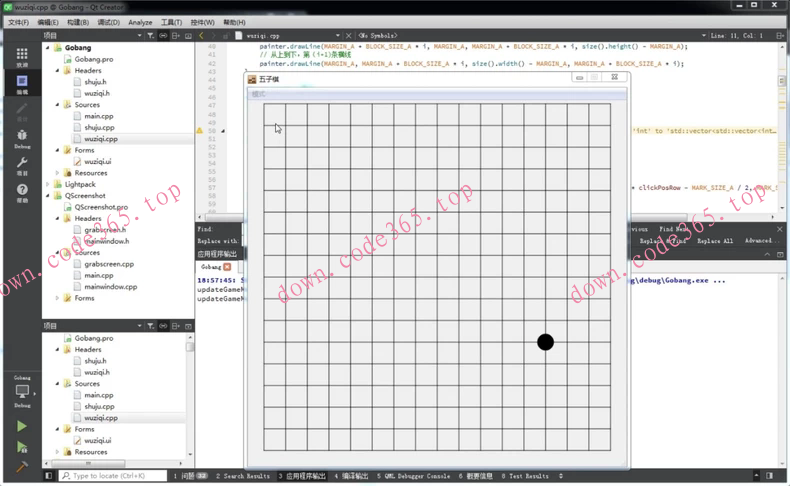This screenshot has height=486, width=790.
Task: Click the black stone on the game board
Action: click(x=545, y=343)
